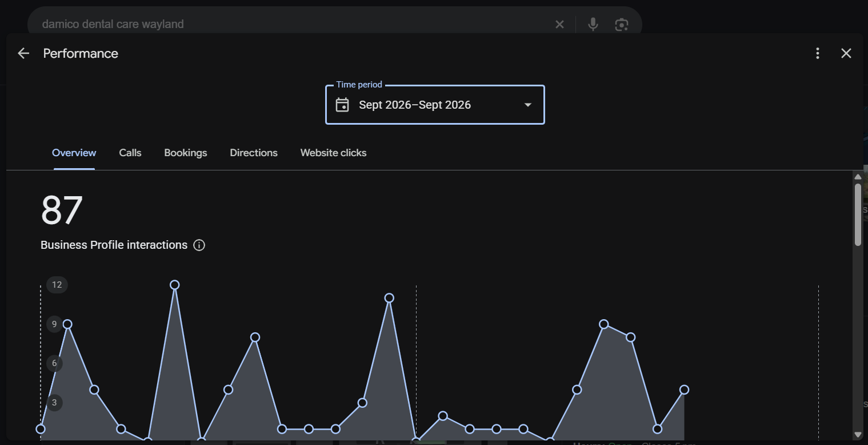Start voice search with microphone icon
The width and height of the screenshot is (868, 445).
click(x=593, y=24)
